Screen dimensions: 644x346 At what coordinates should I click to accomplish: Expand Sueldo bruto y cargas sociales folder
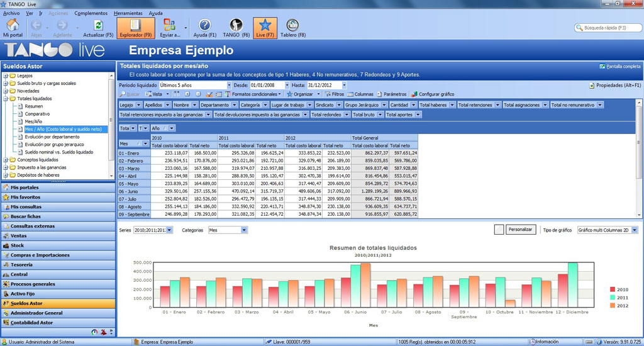coord(6,84)
